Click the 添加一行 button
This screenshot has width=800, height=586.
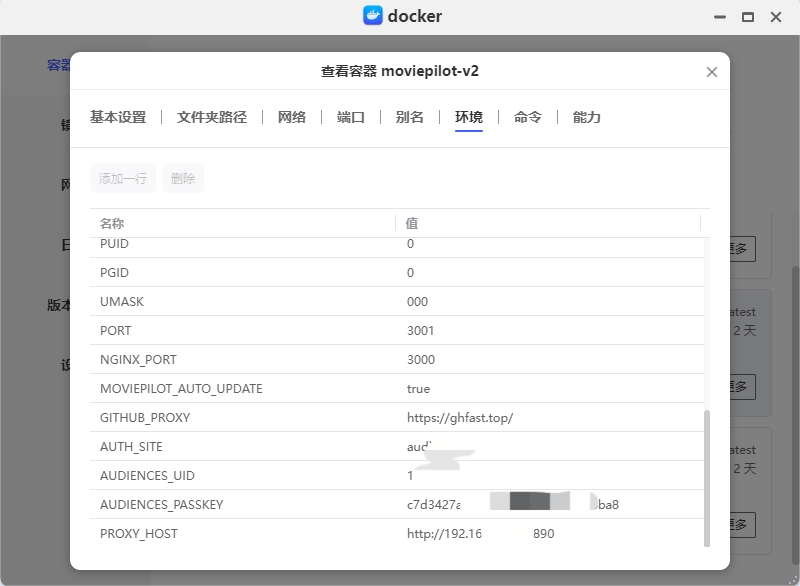point(123,179)
